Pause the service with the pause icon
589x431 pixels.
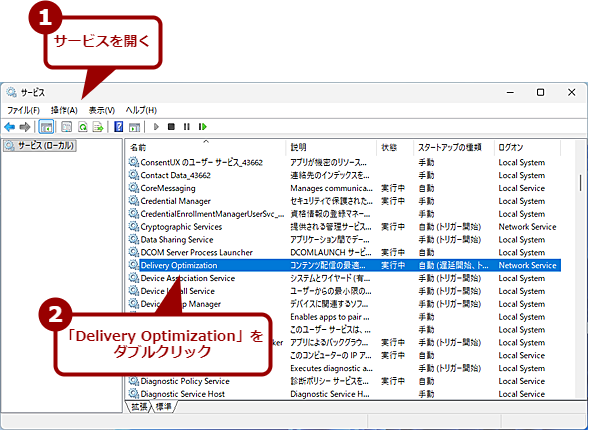tap(187, 127)
